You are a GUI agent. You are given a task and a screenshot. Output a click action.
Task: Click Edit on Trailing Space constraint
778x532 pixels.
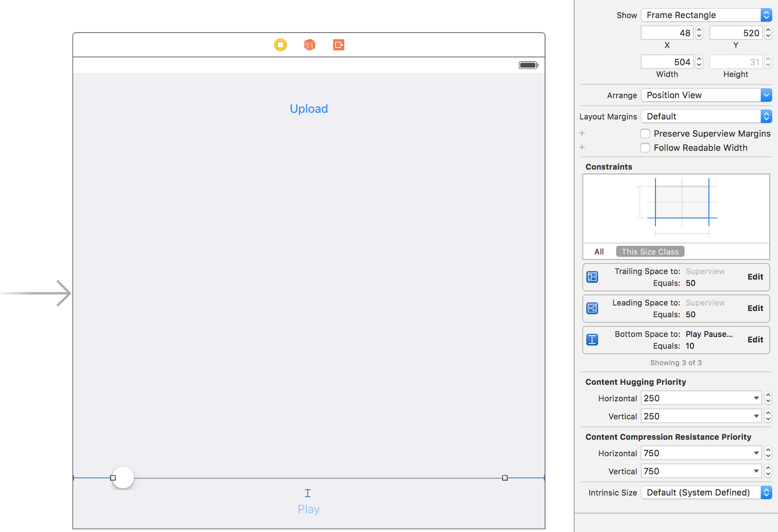pyautogui.click(x=755, y=277)
